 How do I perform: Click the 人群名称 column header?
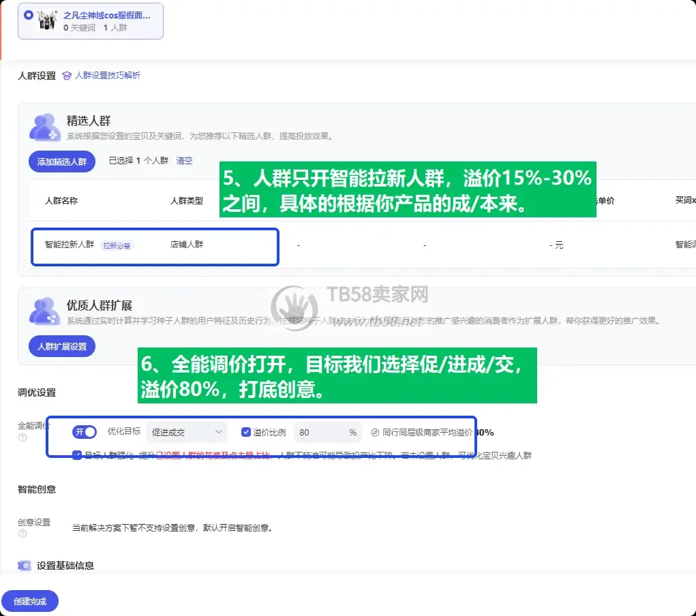coord(61,200)
